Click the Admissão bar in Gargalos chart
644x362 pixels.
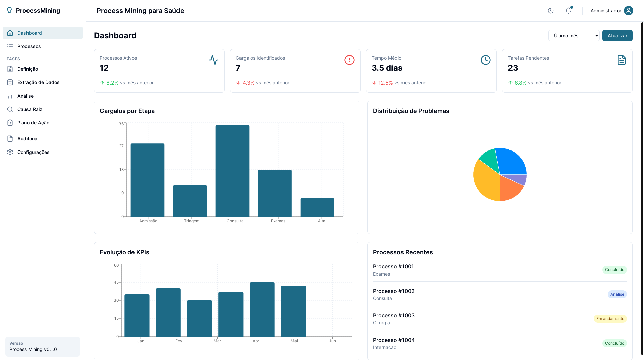148,180
